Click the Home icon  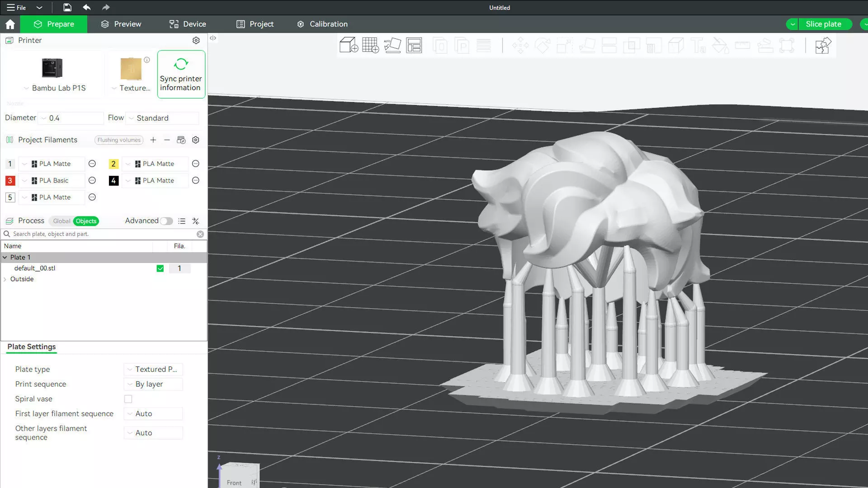(10, 24)
